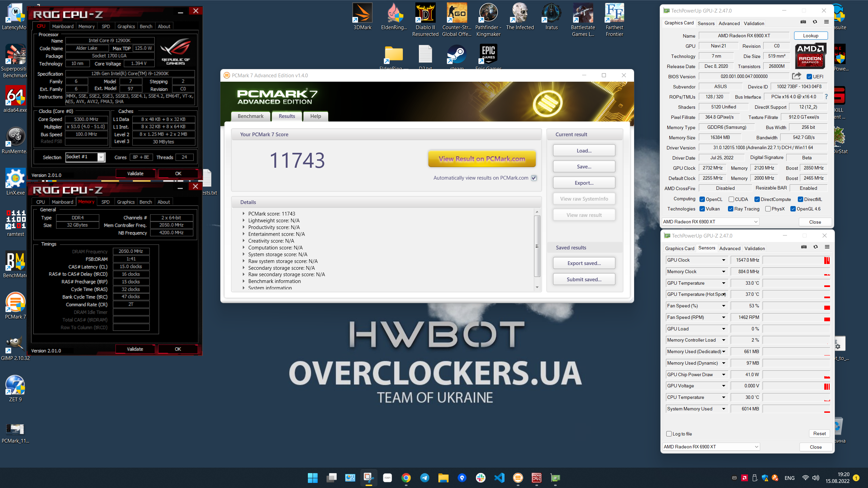
Task: Open the Memory Clock sensor dropdown
Action: (724, 272)
